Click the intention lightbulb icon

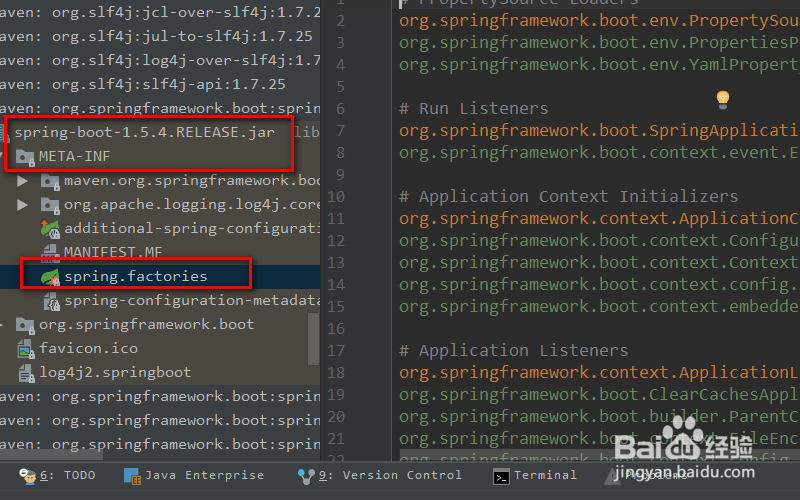[x=722, y=99]
